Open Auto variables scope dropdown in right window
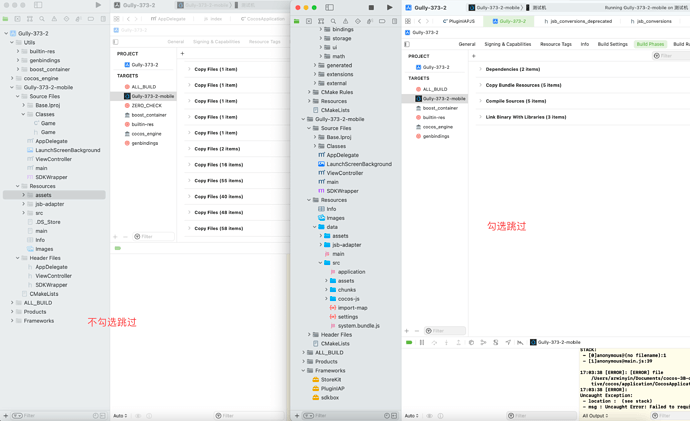 pos(411,416)
